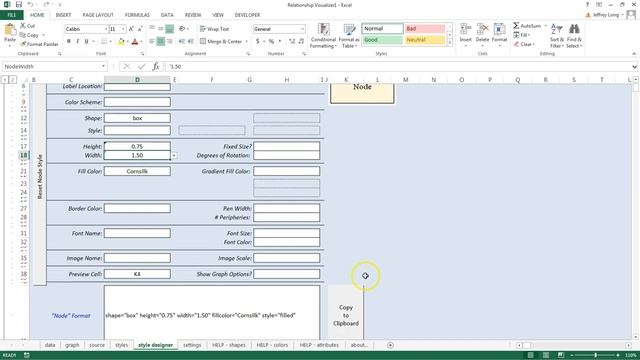This screenshot has height=360, width=640.
Task: Click the Fill down icon
Action: (x=516, y=35)
